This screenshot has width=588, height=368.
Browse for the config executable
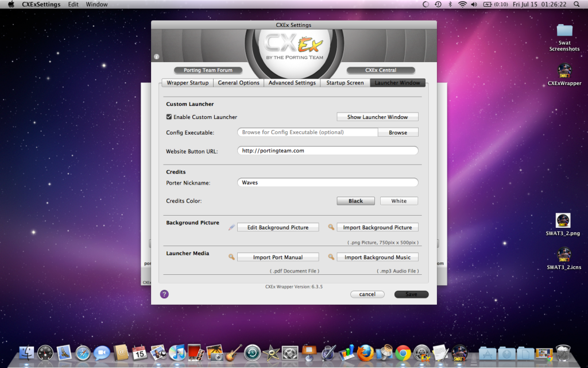pyautogui.click(x=398, y=133)
